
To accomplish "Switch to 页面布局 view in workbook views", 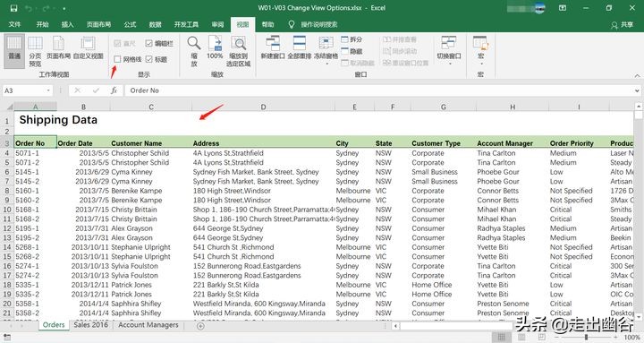I will [x=58, y=48].
